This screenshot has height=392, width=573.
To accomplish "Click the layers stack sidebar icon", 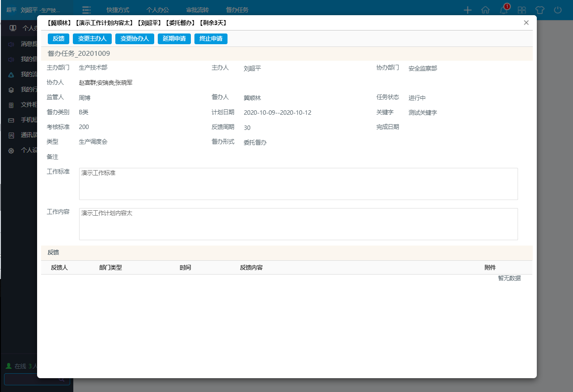I will [x=12, y=90].
